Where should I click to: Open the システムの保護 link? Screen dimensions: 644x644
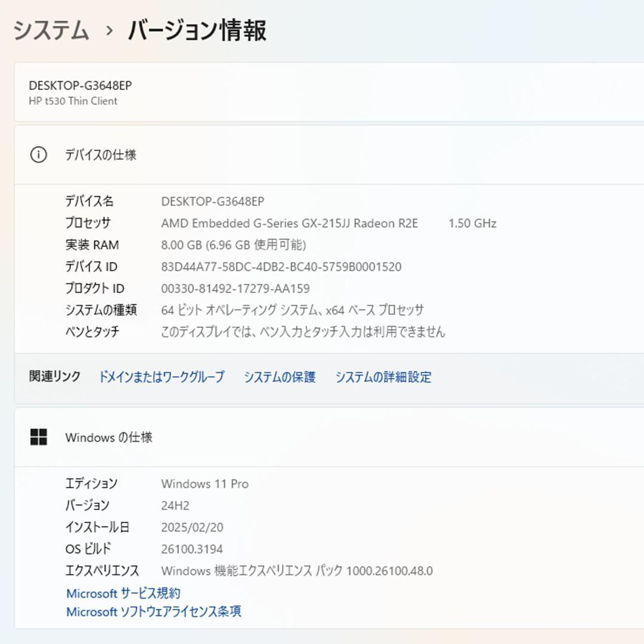[x=280, y=377]
